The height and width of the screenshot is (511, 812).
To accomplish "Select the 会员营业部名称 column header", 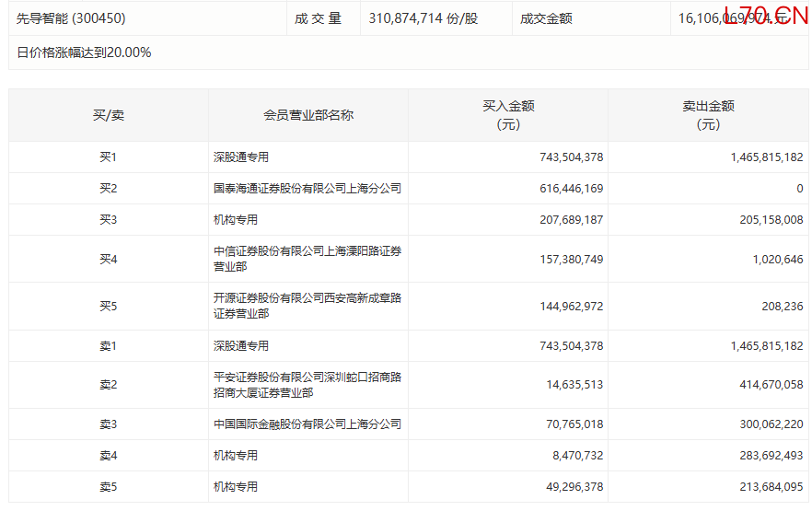I will coord(308,115).
